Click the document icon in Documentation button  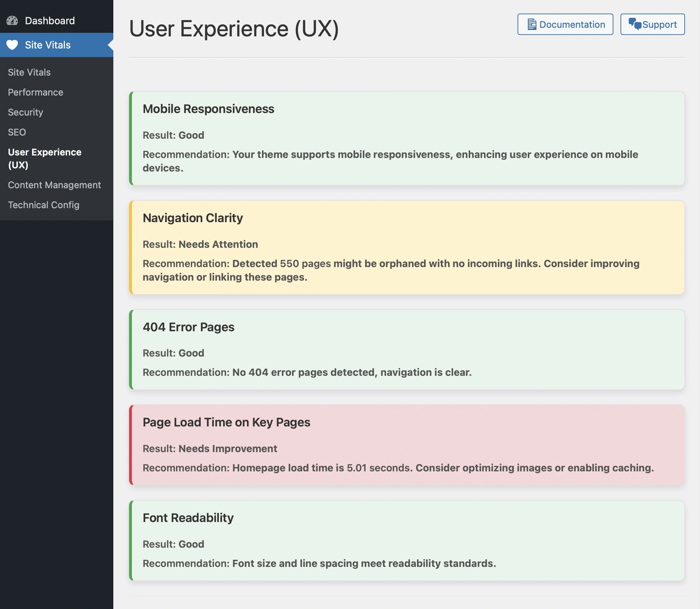tap(532, 24)
